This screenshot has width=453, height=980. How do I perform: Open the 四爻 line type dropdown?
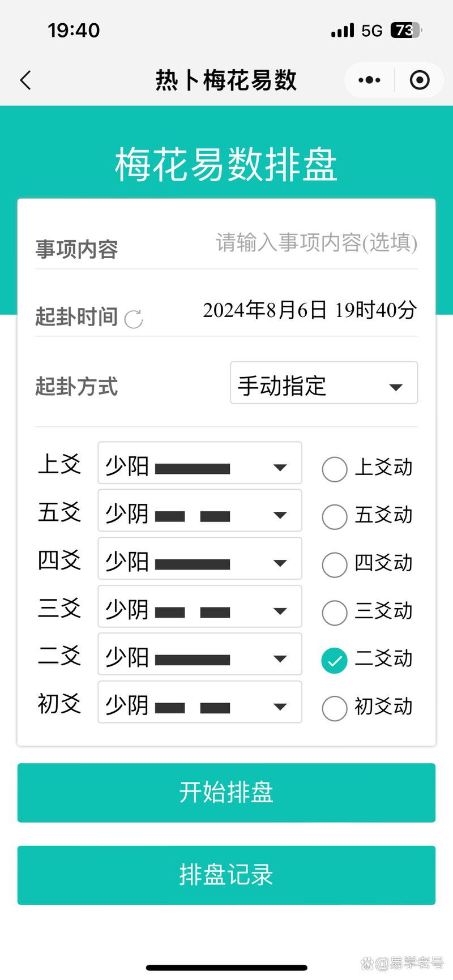[x=199, y=559]
